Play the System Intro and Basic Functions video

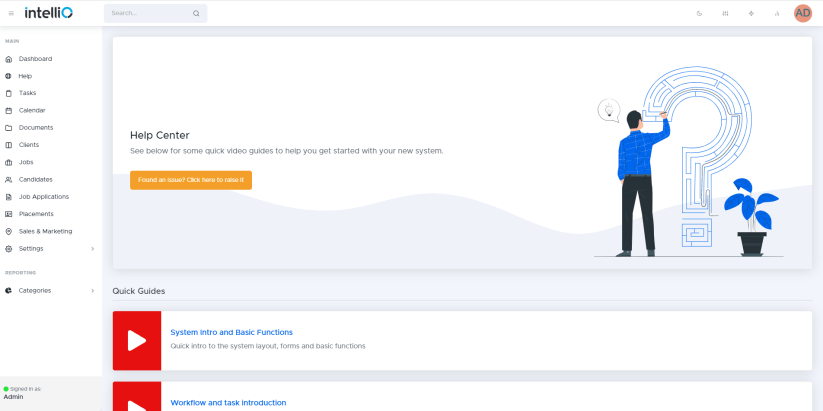coord(137,340)
